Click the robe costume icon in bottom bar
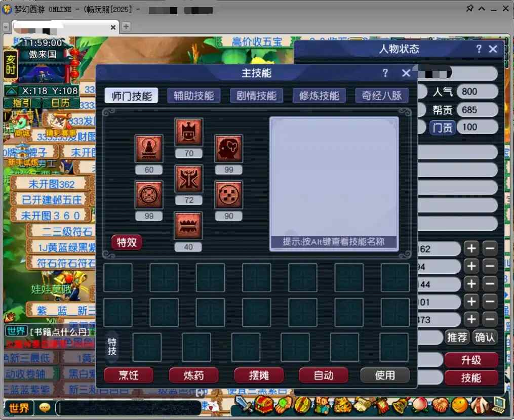The height and width of the screenshot is (420, 514). pos(479,405)
